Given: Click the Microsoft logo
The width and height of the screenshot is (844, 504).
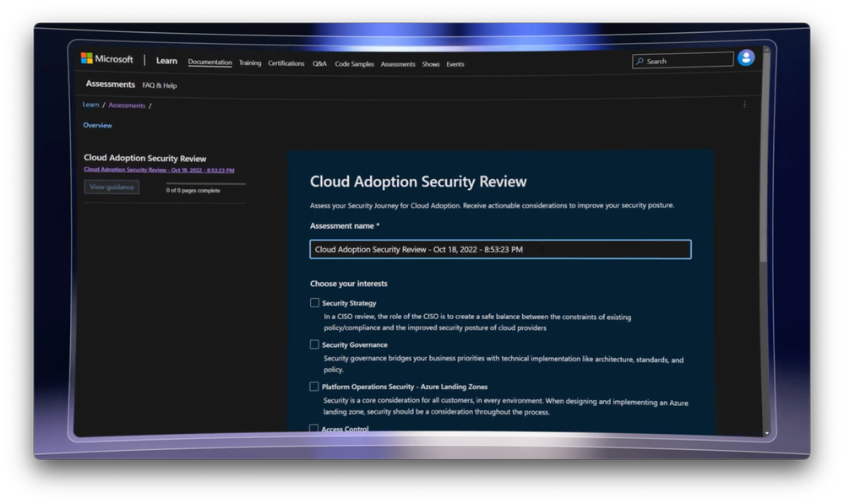Looking at the screenshot, I should pyautogui.click(x=107, y=58).
